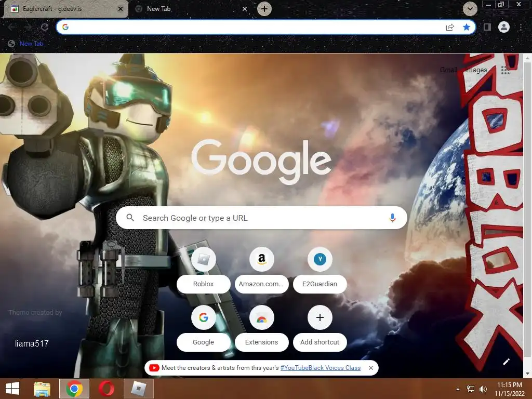Image resolution: width=532 pixels, height=399 pixels.
Task: Click the E2Guardian shortcut label
Action: 320,284
